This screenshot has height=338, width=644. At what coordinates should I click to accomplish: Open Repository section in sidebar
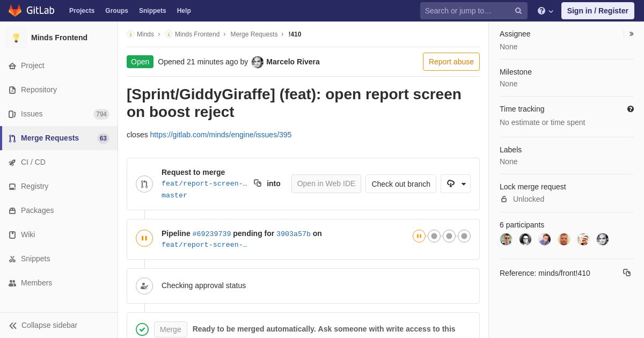pos(59,90)
